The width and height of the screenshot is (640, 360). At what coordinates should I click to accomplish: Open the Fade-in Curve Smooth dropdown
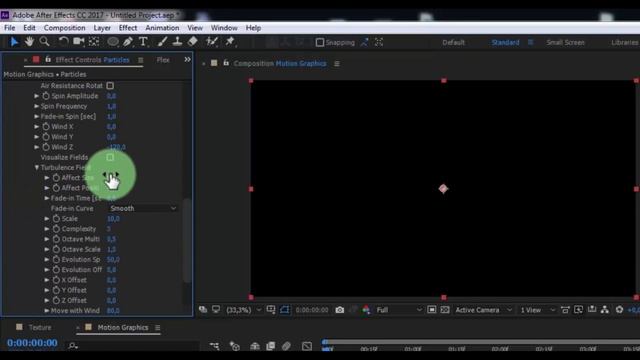[x=142, y=208]
